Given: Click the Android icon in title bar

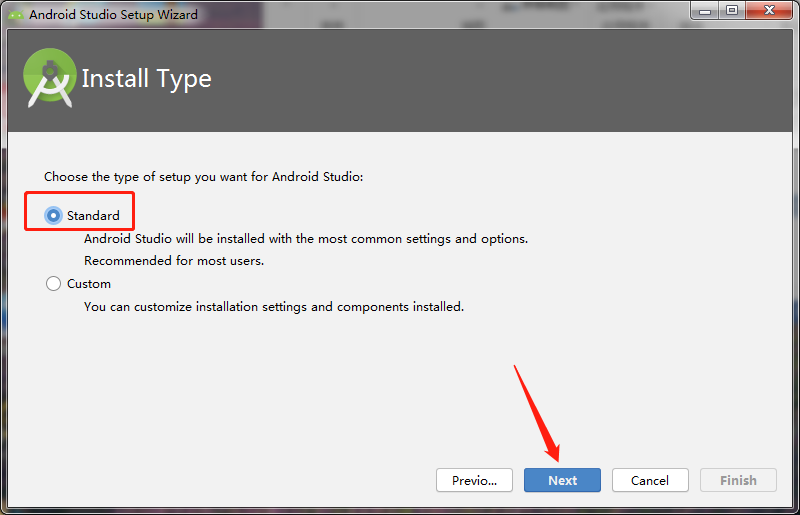Looking at the screenshot, I should tap(15, 15).
